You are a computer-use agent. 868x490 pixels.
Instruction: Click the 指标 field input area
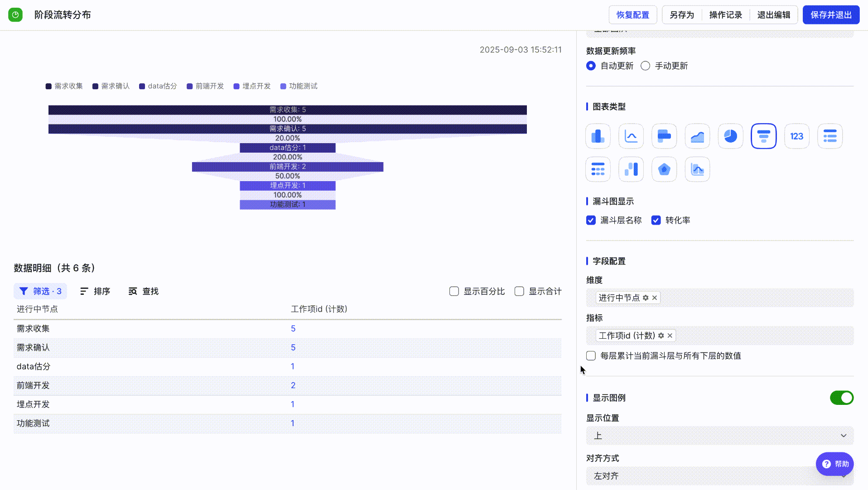tap(720, 336)
